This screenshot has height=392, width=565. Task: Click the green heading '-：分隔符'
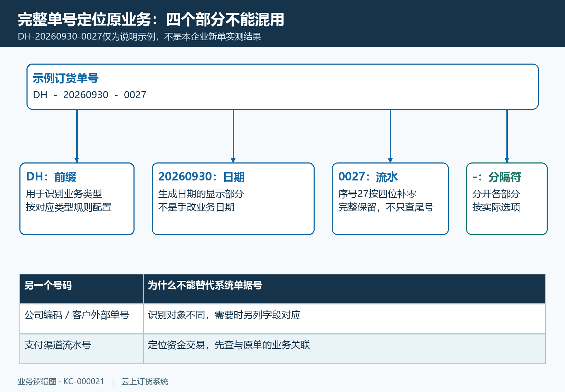click(497, 177)
